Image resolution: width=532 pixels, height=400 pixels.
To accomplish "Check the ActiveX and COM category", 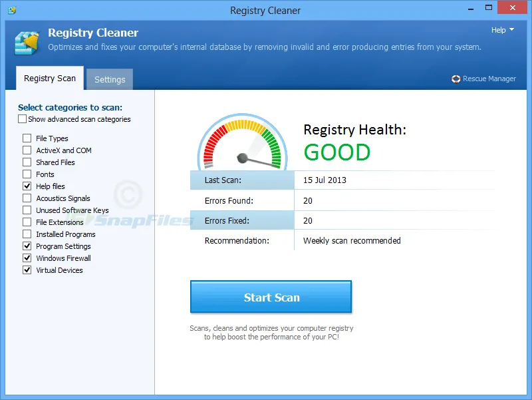I will pos(27,150).
